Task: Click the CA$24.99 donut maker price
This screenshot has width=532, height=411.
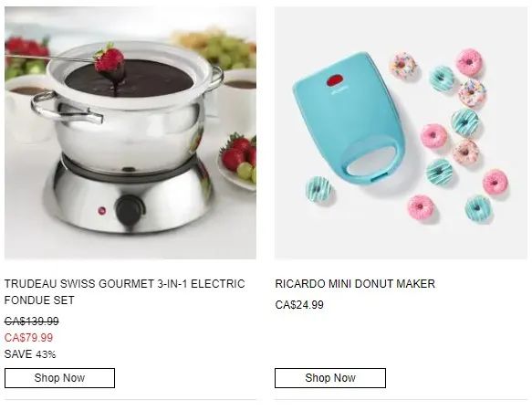Action: 299,305
